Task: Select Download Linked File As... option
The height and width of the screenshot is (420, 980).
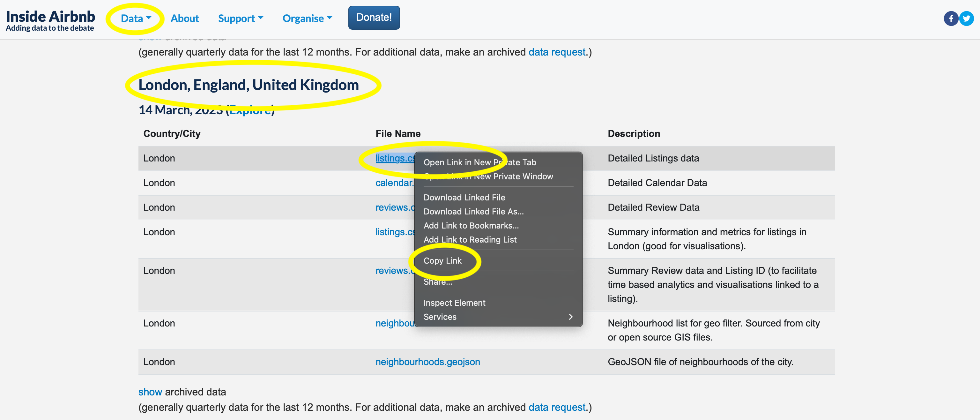Action: point(473,212)
